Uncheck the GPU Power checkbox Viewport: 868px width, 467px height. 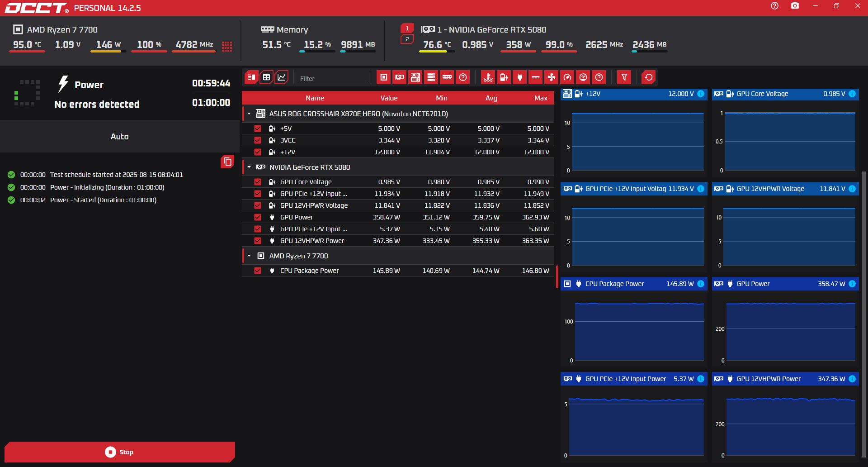tap(258, 217)
